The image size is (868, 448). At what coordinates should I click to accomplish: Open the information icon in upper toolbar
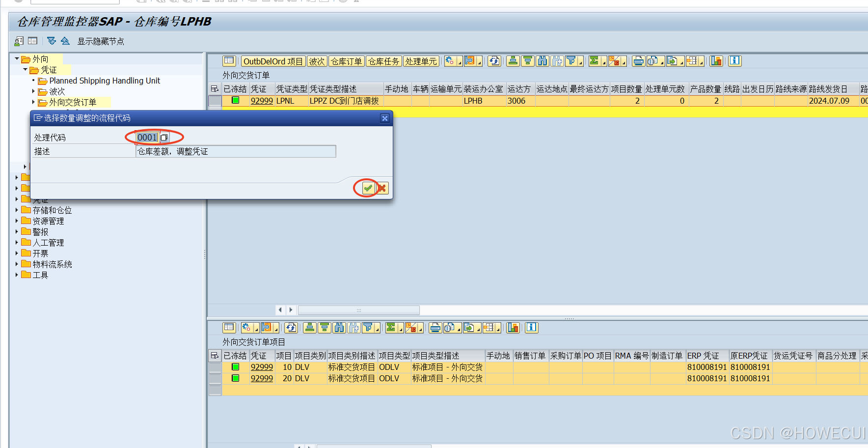[735, 61]
